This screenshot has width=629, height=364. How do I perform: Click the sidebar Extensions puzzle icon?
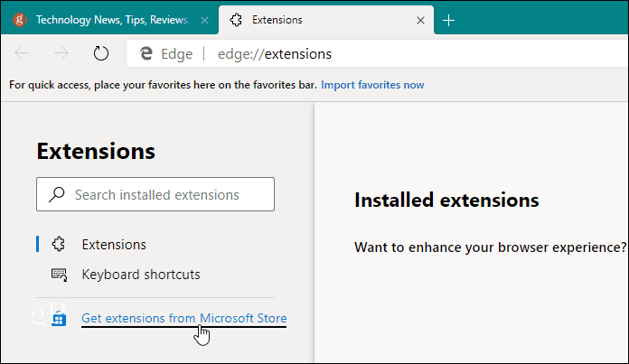point(59,244)
